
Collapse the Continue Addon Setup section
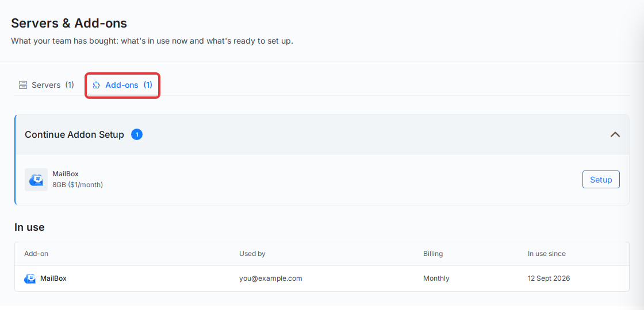tap(615, 134)
